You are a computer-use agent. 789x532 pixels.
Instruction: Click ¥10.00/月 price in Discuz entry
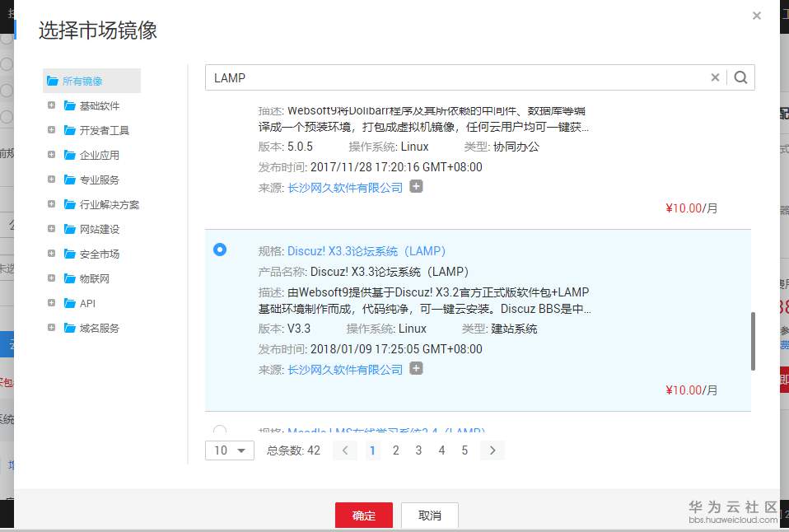coord(691,390)
